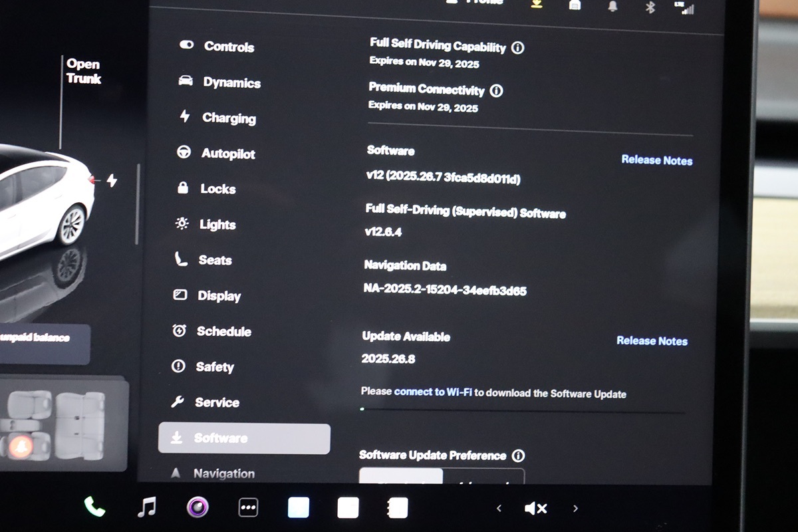Select the highlighted Software Update Preference option
Screen dimensions: 798x532
pos(401,475)
